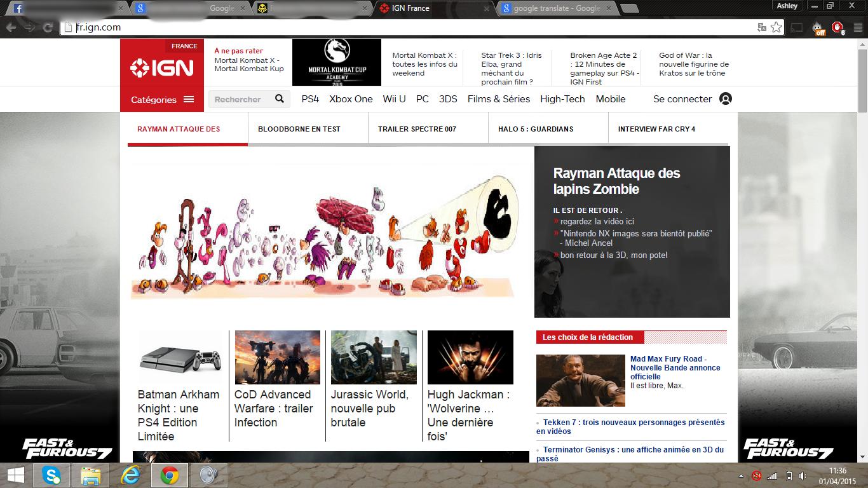
Task: Click the user profile avatar icon
Action: 726,99
